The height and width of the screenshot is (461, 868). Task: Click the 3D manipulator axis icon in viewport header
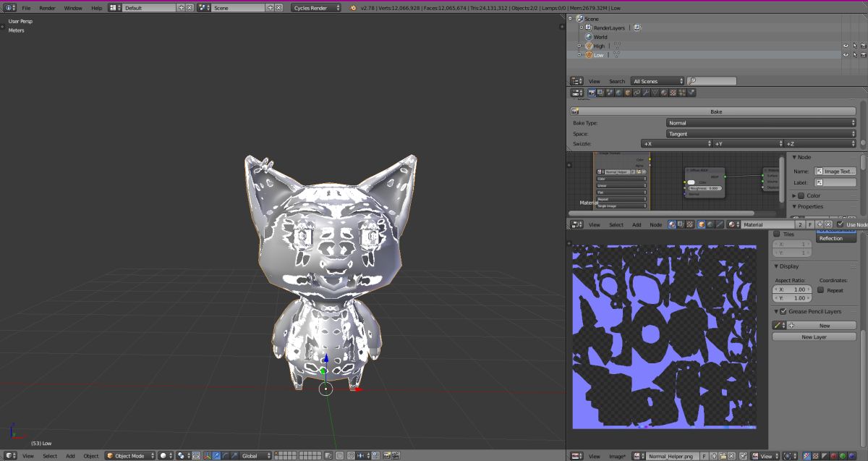click(x=208, y=455)
